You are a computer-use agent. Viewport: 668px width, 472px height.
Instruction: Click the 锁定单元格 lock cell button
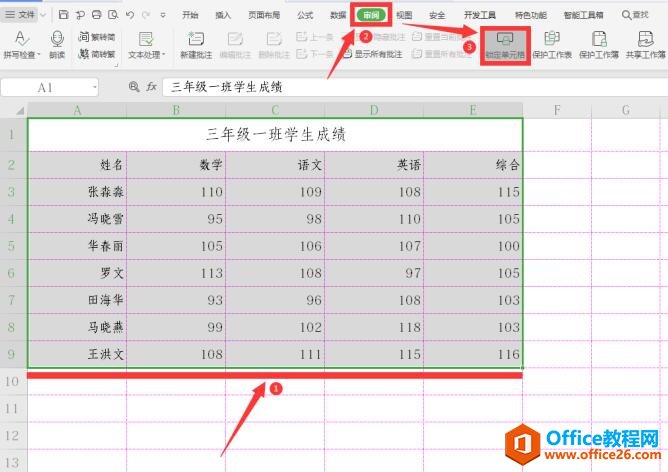(x=505, y=45)
